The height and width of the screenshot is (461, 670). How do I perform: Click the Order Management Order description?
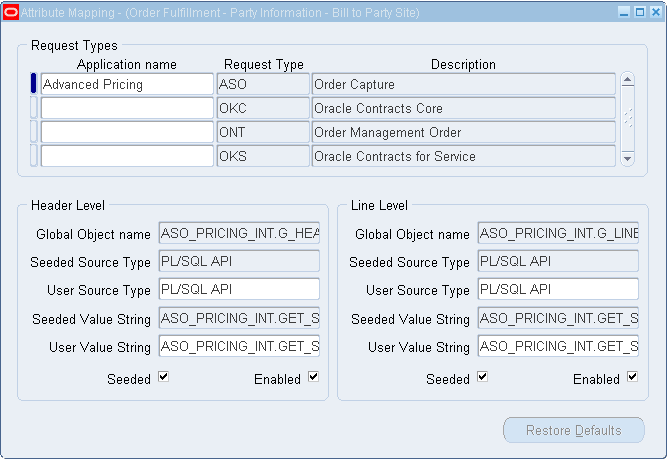click(464, 132)
